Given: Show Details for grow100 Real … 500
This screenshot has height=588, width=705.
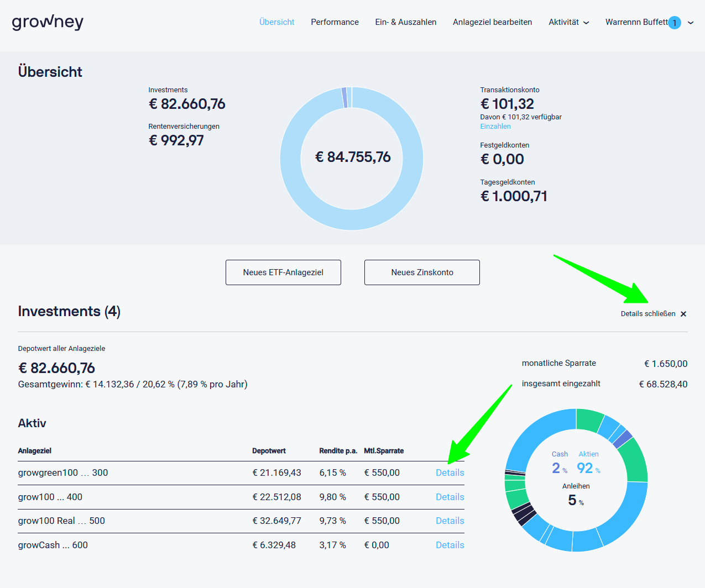Looking at the screenshot, I should point(450,521).
